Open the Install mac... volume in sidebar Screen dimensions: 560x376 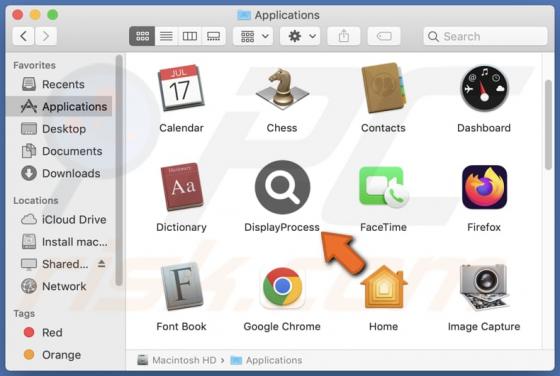pyautogui.click(x=59, y=242)
